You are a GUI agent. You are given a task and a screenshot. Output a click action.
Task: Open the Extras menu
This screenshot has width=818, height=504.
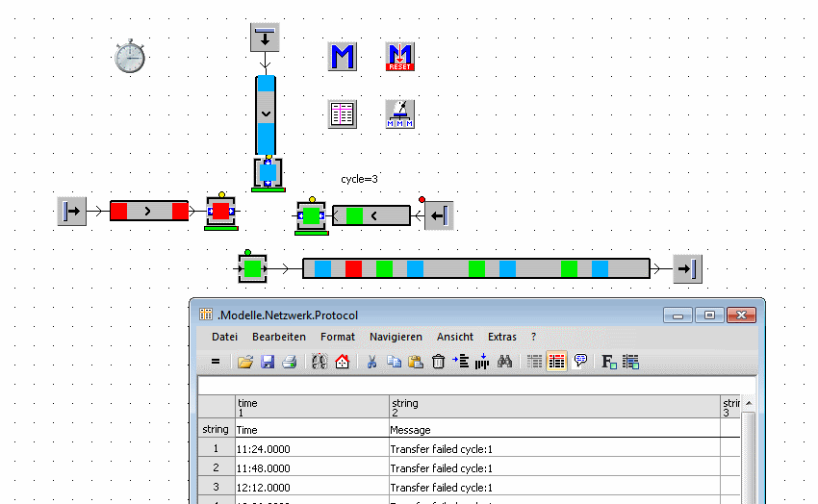pyautogui.click(x=501, y=337)
